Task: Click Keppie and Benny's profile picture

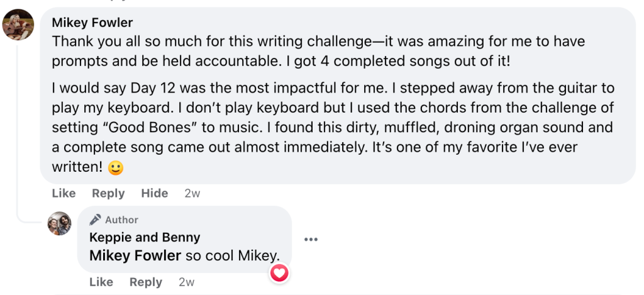Action: click(60, 223)
